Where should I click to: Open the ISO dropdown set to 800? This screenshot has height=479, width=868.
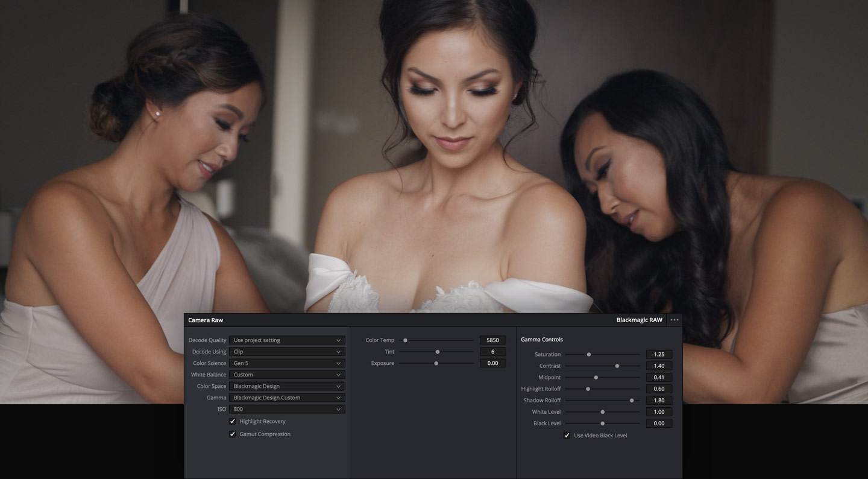coord(287,408)
